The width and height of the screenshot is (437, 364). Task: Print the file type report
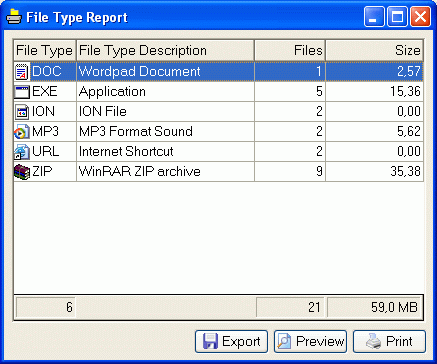point(389,341)
